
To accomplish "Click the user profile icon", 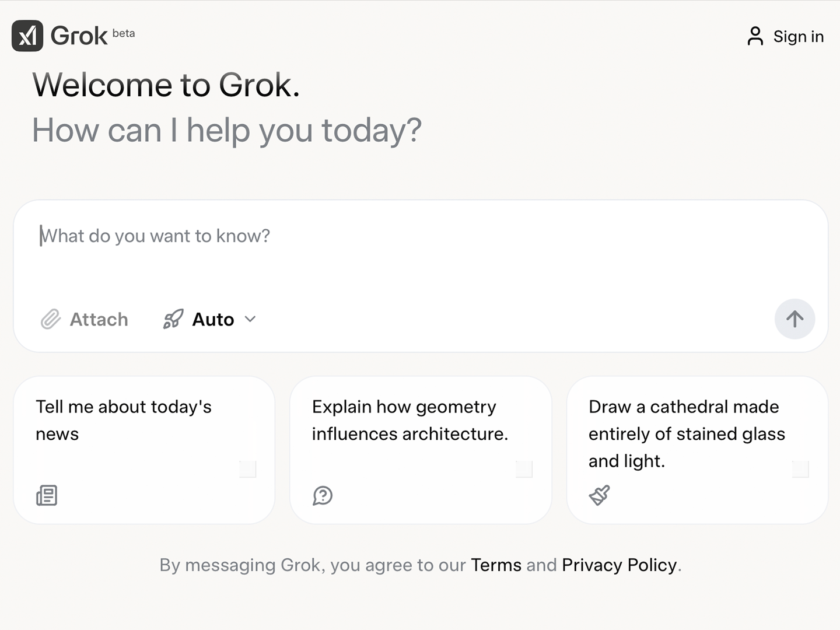I will (x=755, y=36).
